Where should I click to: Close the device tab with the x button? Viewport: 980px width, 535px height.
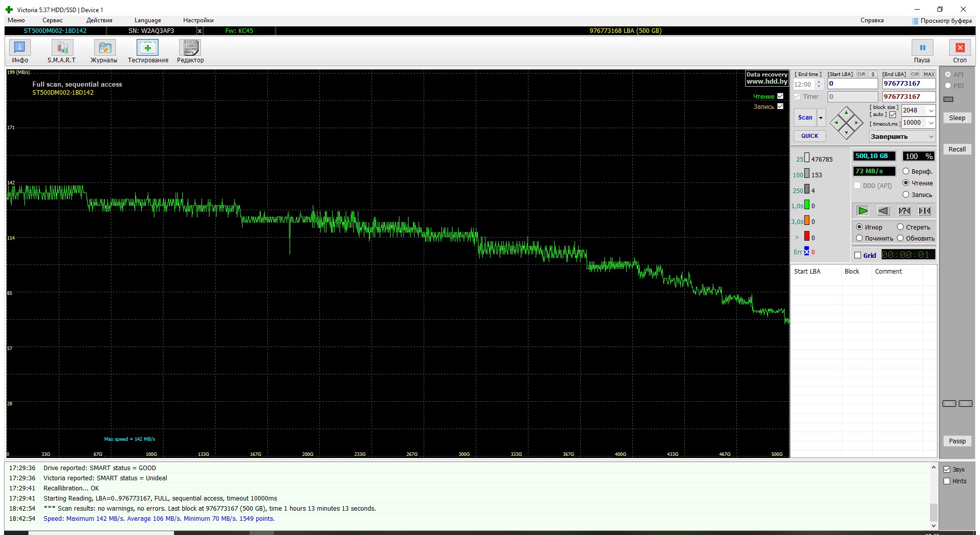(x=199, y=31)
